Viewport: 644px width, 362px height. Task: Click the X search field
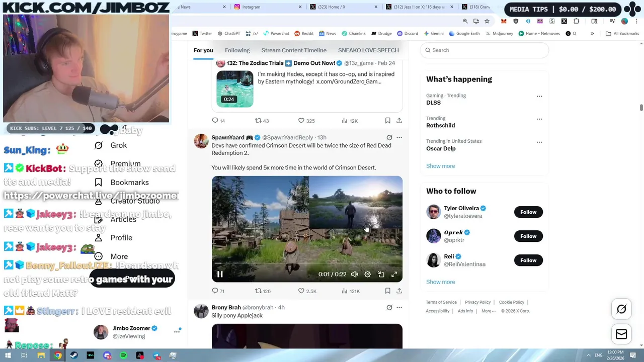pyautogui.click(x=485, y=50)
